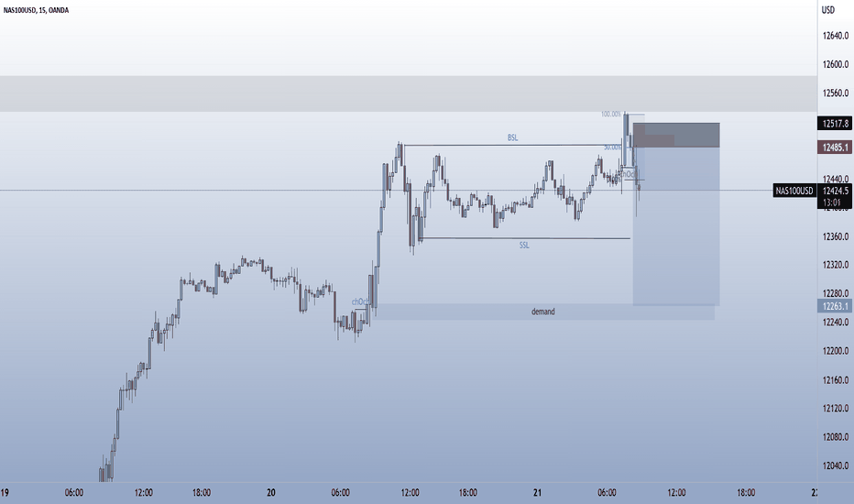Select the short position red stop area
Screen dimensions: 854x504
click(x=676, y=135)
